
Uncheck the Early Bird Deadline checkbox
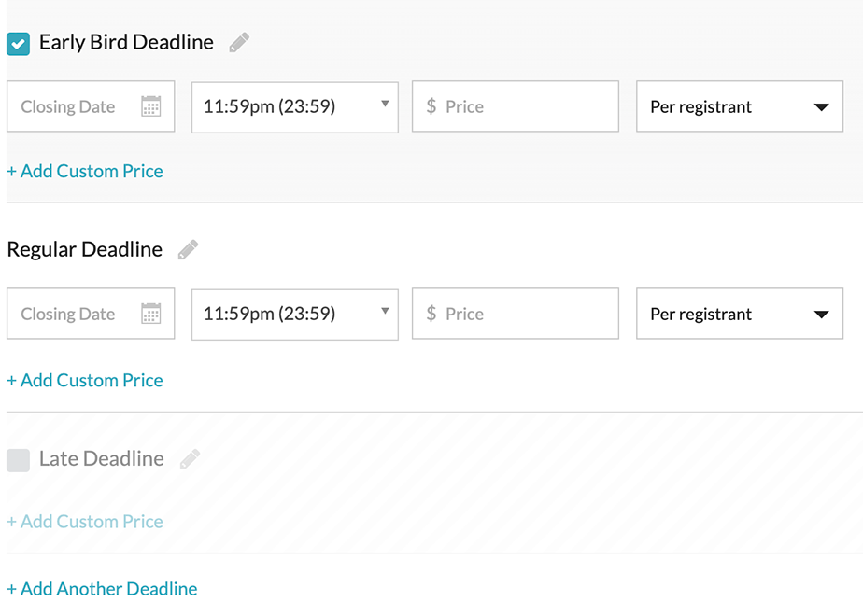18,44
